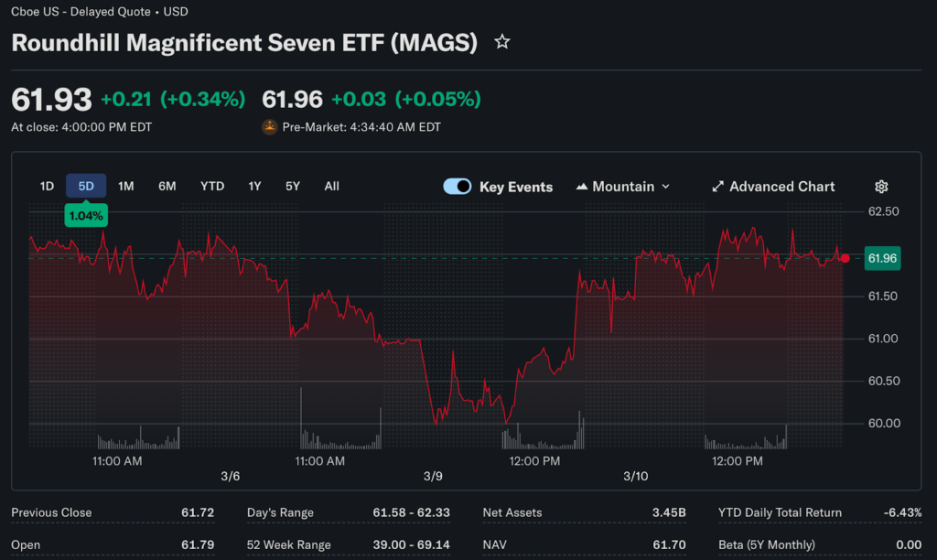Image resolution: width=937 pixels, height=560 pixels.
Task: Choose the 5Y chart range
Action: 293,187
